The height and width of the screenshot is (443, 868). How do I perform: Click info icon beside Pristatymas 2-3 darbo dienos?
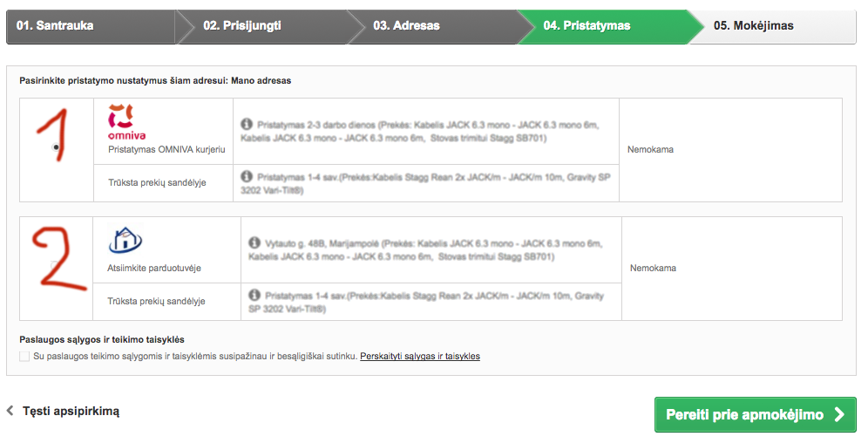pos(247,125)
